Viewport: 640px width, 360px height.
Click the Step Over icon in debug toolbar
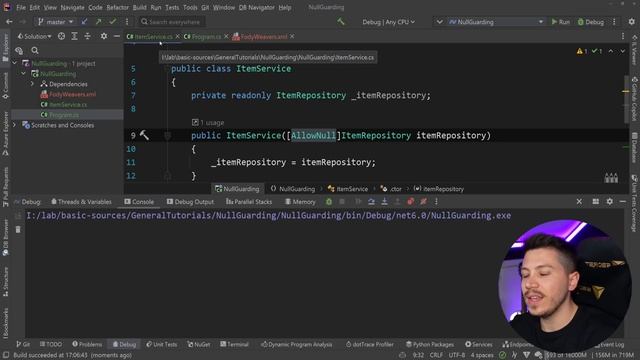tap(371, 201)
